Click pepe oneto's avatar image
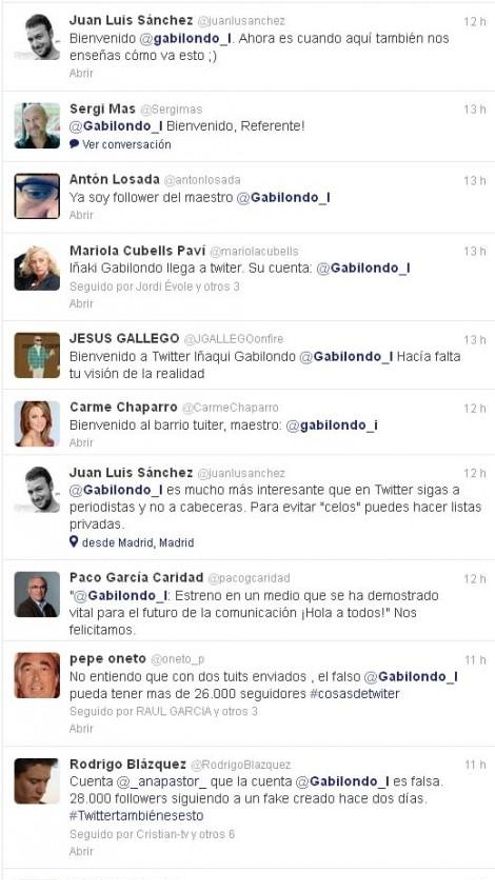495x880 pixels. click(x=37, y=675)
